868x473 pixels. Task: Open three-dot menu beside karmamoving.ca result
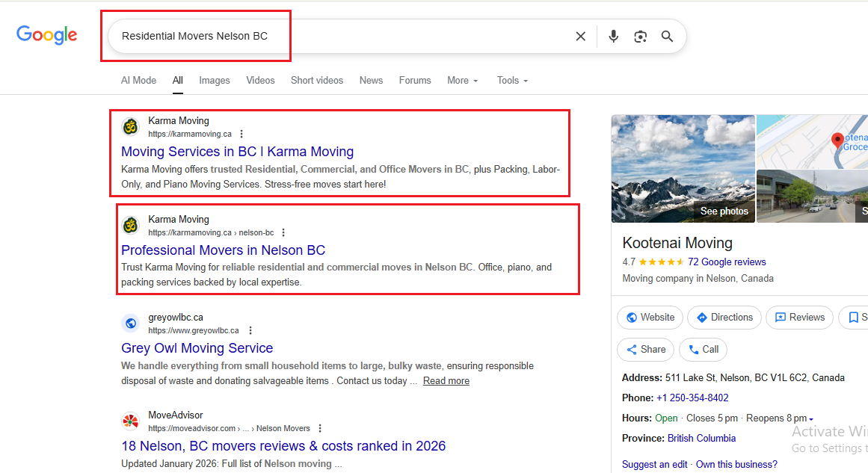(x=241, y=135)
